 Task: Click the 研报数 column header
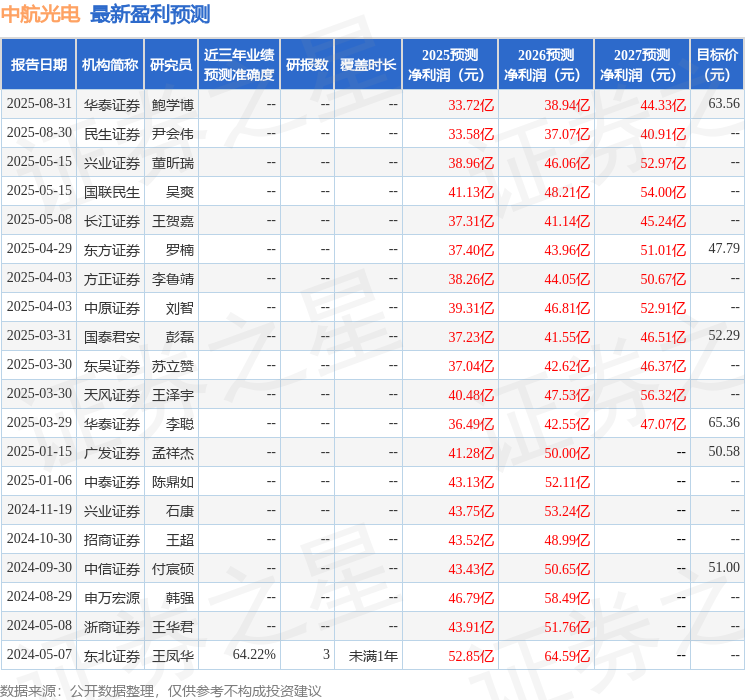tap(307, 65)
